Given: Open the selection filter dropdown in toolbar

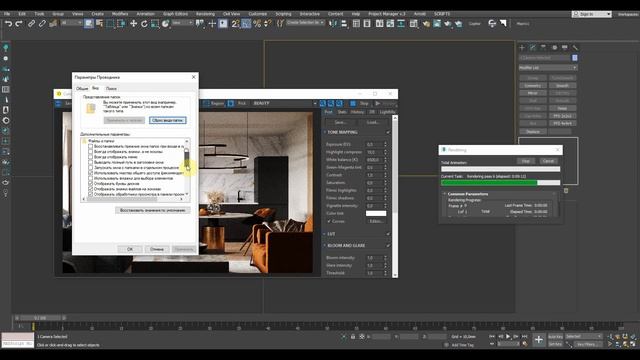Looking at the screenshot, I should [x=71, y=23].
